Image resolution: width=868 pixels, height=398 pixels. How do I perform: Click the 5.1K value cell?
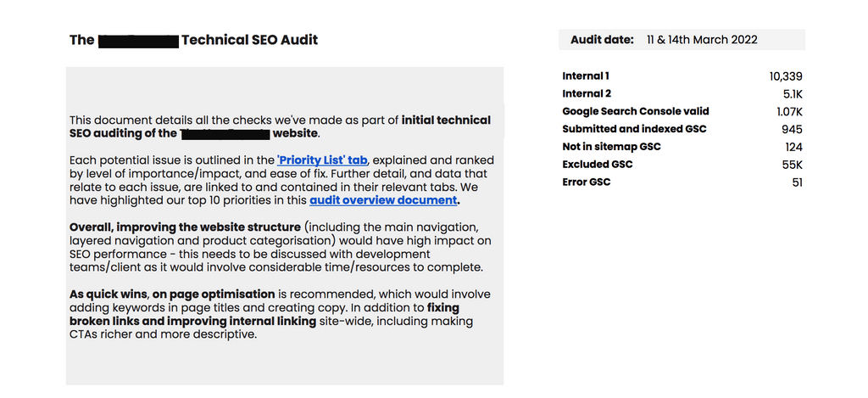[792, 94]
